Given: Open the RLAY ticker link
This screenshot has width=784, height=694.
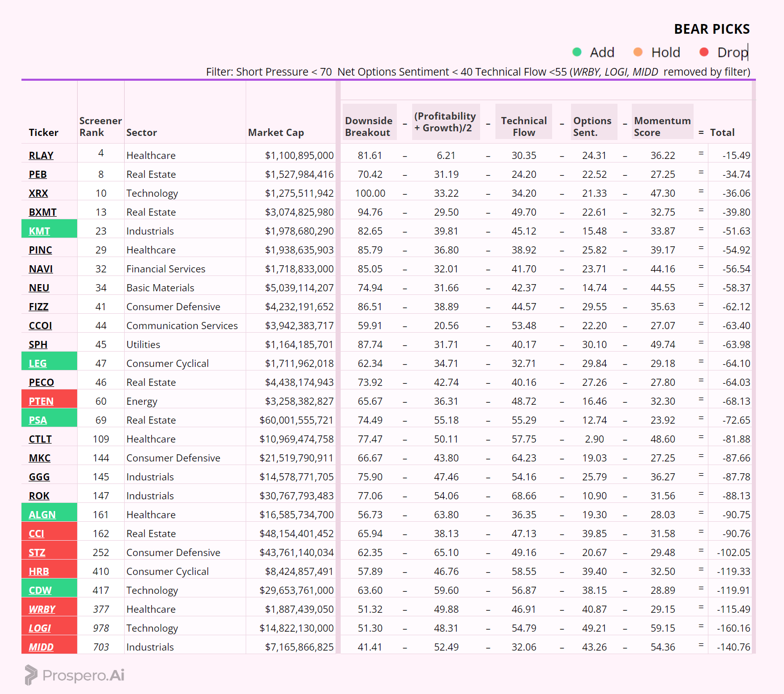Looking at the screenshot, I should [x=41, y=155].
